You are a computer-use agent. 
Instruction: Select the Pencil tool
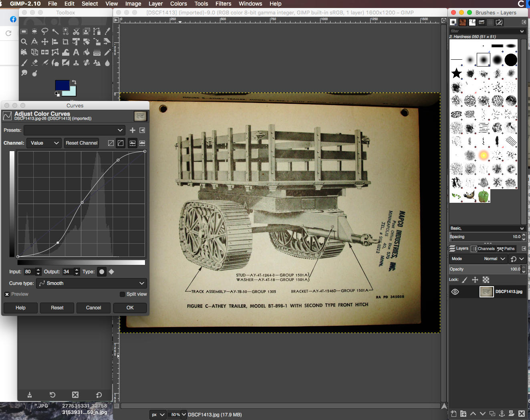107,52
